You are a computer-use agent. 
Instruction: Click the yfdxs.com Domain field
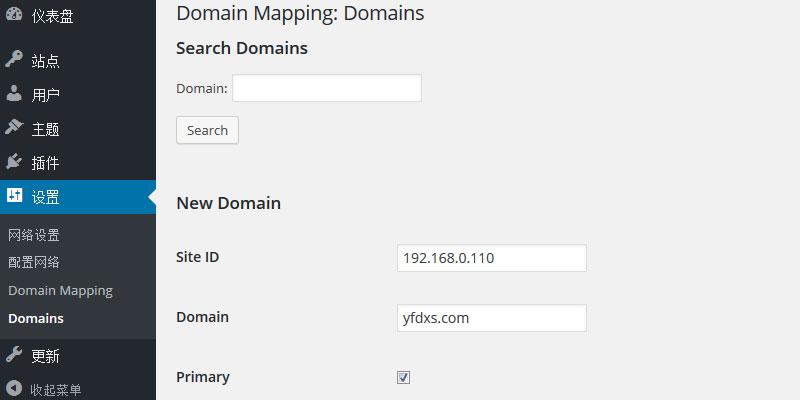pyautogui.click(x=492, y=318)
